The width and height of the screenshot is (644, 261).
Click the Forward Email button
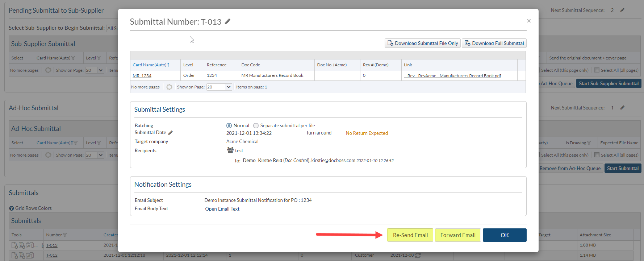pos(458,235)
